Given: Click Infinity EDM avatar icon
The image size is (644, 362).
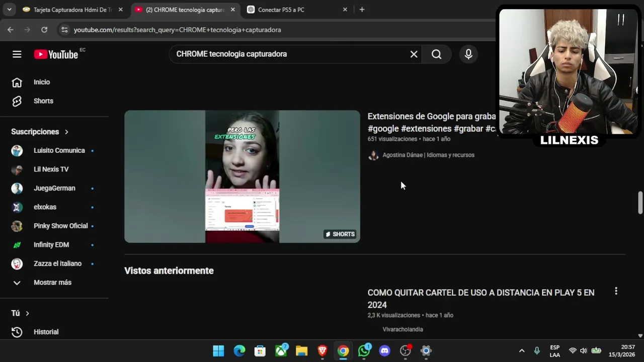Looking at the screenshot, I should [x=17, y=245].
